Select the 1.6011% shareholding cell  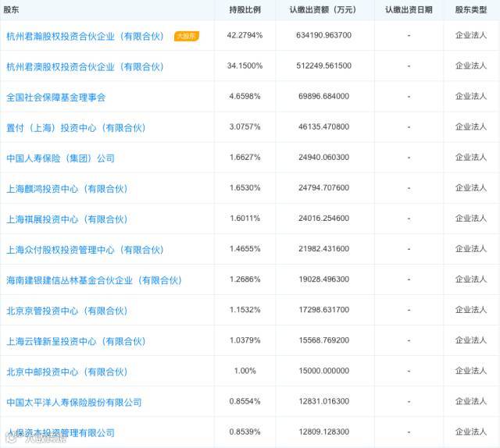[x=245, y=219]
